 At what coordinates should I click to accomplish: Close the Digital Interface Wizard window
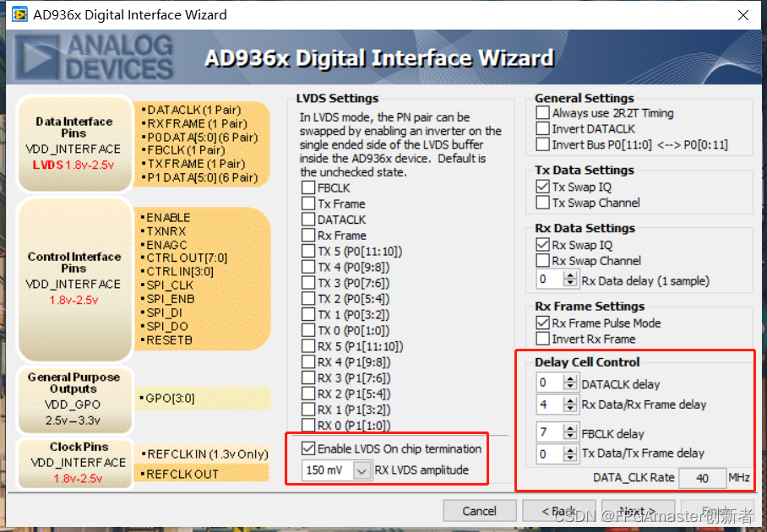743,15
